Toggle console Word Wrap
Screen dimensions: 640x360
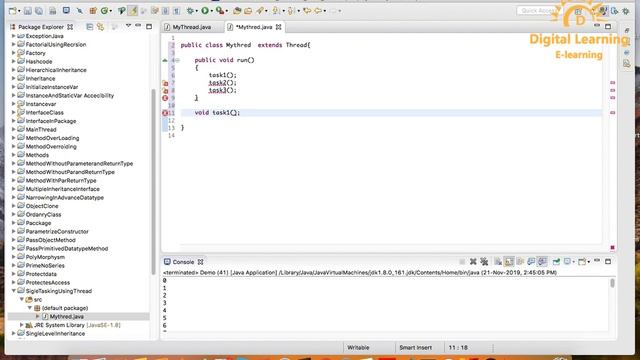(520, 262)
